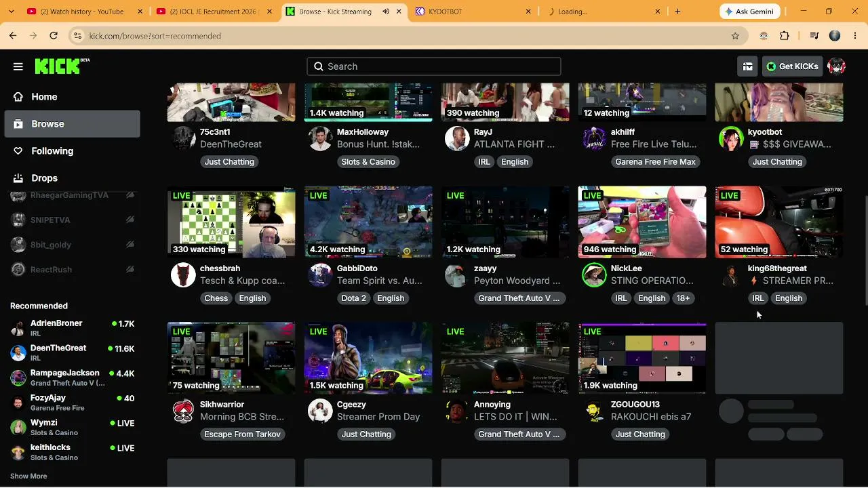
Task: Click NickLee's channel avatar
Action: click(x=594, y=275)
